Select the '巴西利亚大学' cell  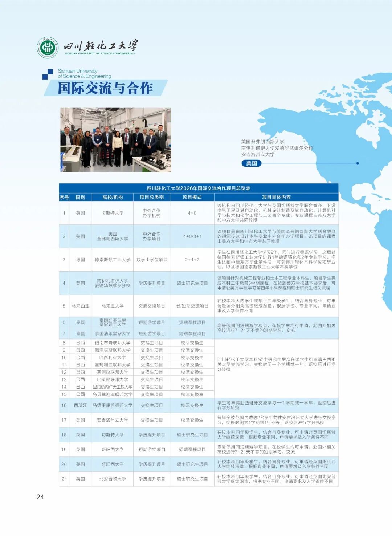(x=113, y=357)
